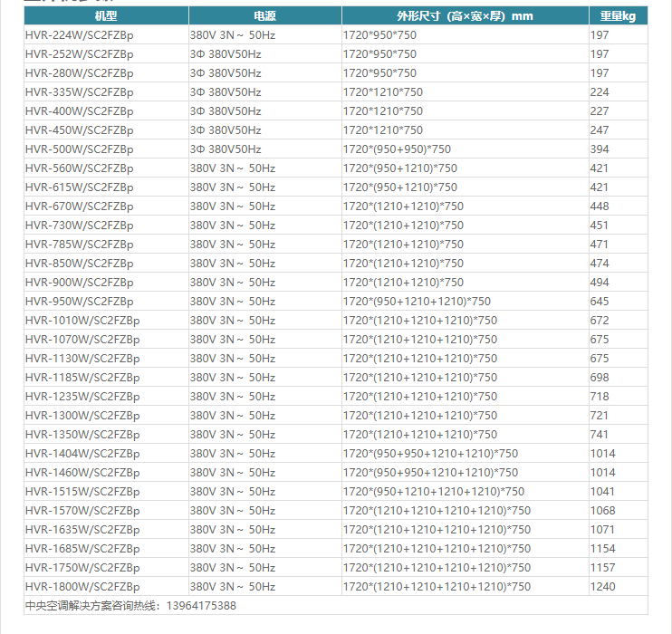Click weight value 698
Image resolution: width=672 pixels, height=634 pixels.
[600, 377]
